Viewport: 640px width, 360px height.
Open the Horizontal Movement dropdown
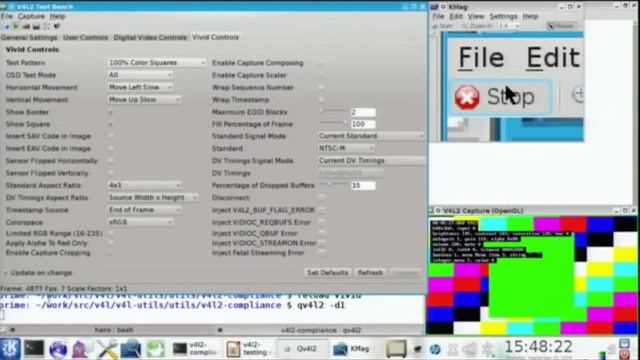(140, 87)
